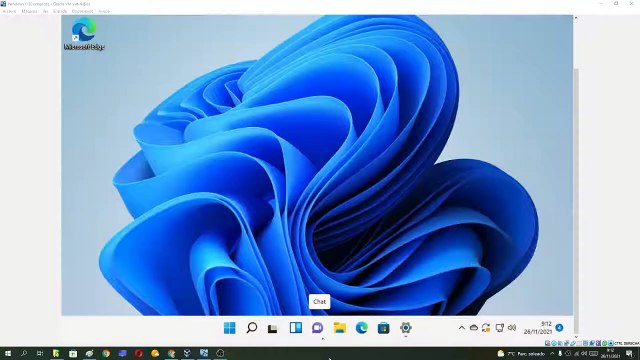Open the guest clock showing 26/11/2021

(538, 328)
